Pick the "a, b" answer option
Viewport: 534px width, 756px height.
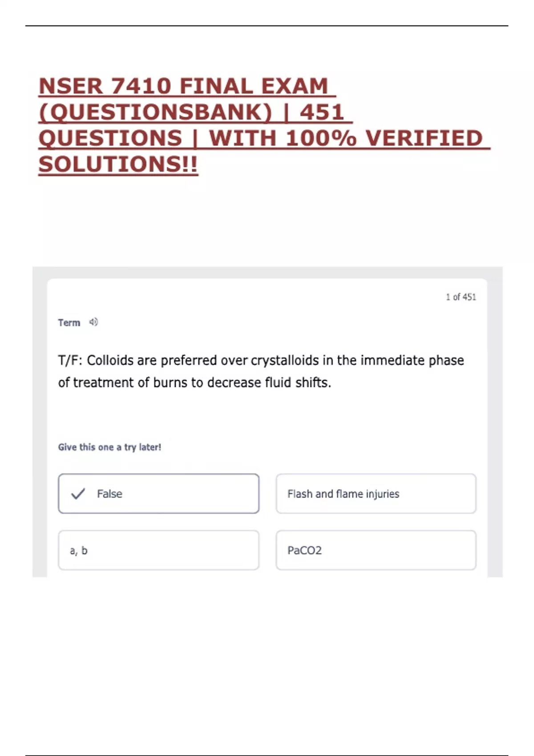(158, 550)
